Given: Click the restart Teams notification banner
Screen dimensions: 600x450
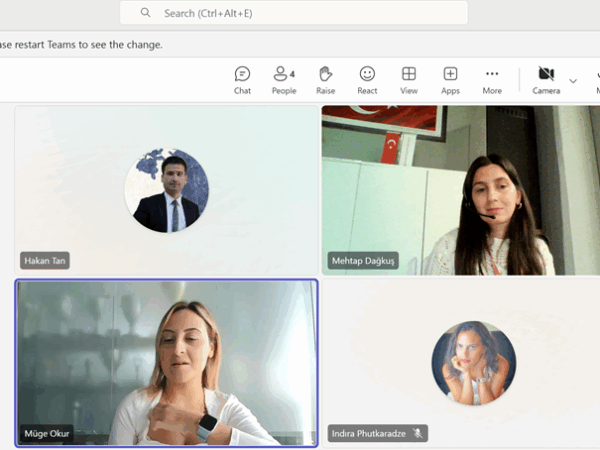Looking at the screenshot, I should click(x=80, y=44).
